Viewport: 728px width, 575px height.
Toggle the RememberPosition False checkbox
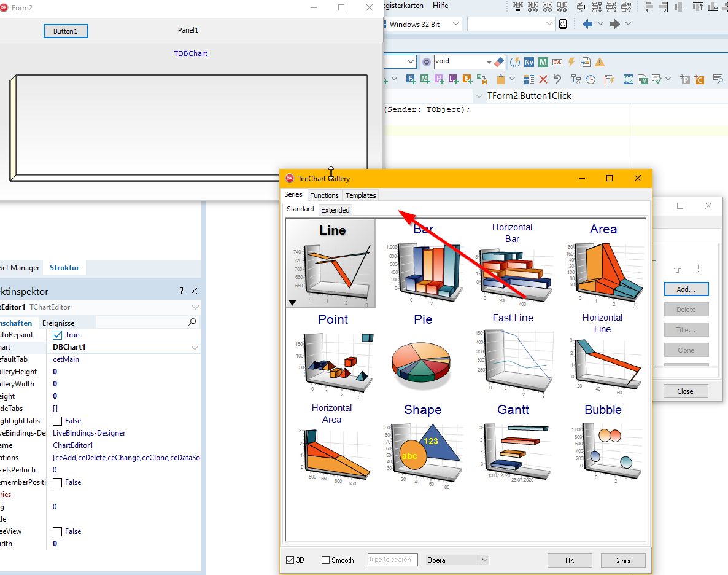coord(58,482)
